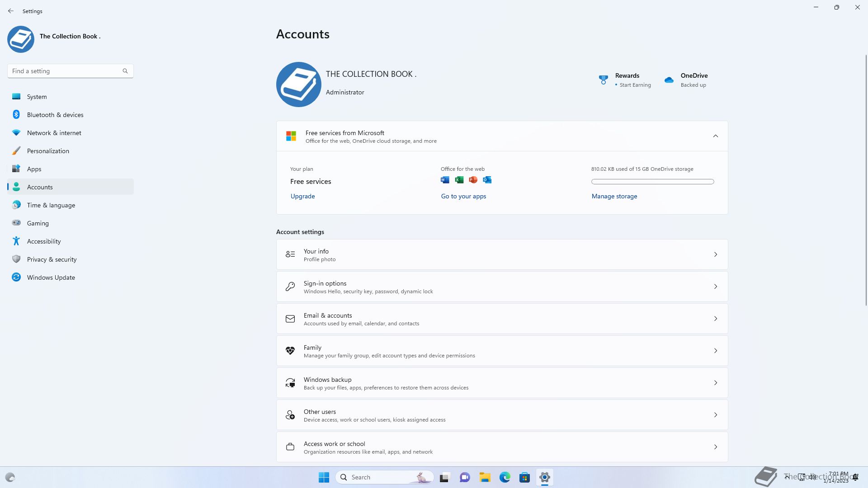The image size is (868, 488).
Task: Click the Rewards medal icon
Action: pos(603,80)
